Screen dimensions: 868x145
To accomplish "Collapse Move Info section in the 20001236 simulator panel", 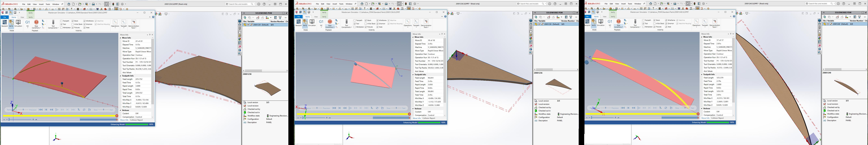I will (x=413, y=37).
